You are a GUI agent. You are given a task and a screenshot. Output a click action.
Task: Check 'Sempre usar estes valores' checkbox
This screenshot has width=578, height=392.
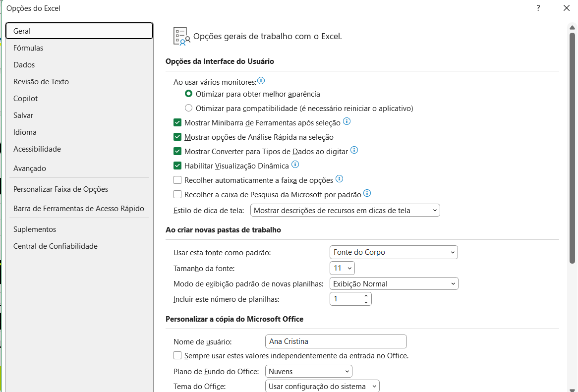[x=177, y=355]
